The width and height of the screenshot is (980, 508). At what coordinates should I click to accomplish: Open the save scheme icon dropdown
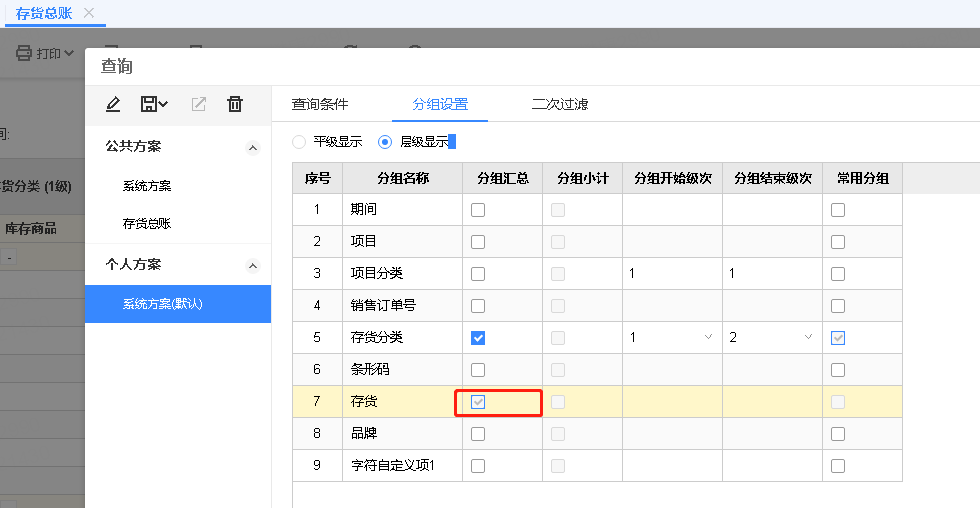click(x=154, y=104)
